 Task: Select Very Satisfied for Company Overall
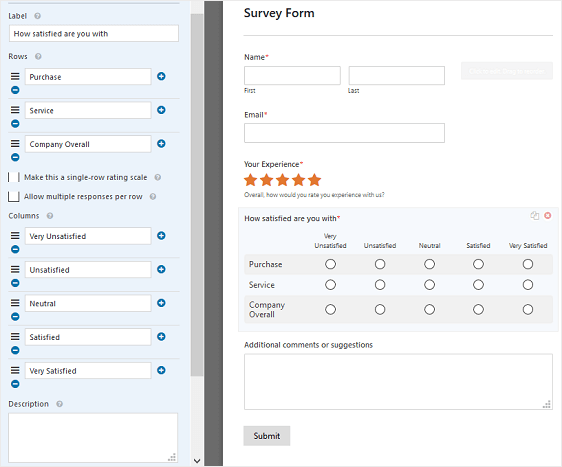[x=528, y=309]
